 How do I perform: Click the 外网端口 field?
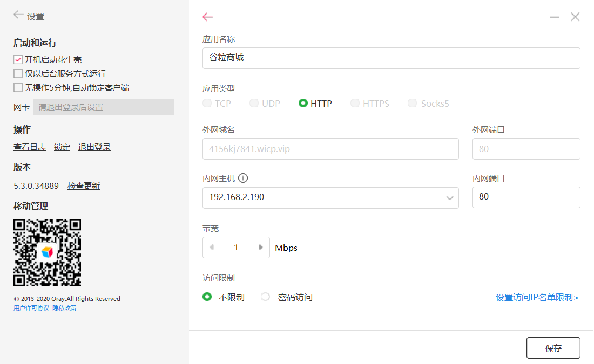coord(526,149)
